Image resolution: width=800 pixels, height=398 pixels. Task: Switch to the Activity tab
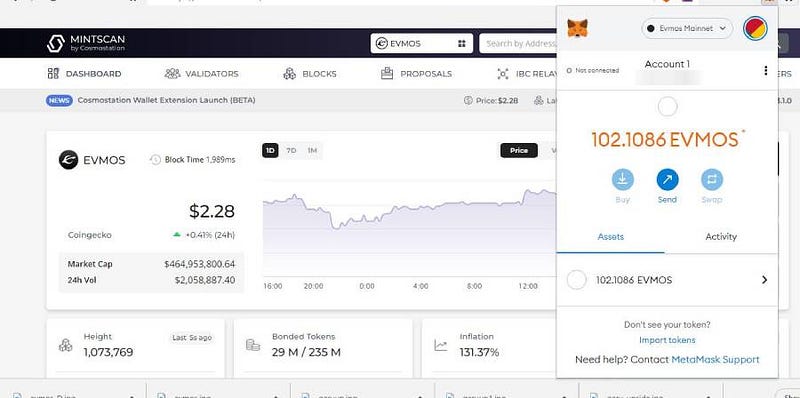pos(721,237)
